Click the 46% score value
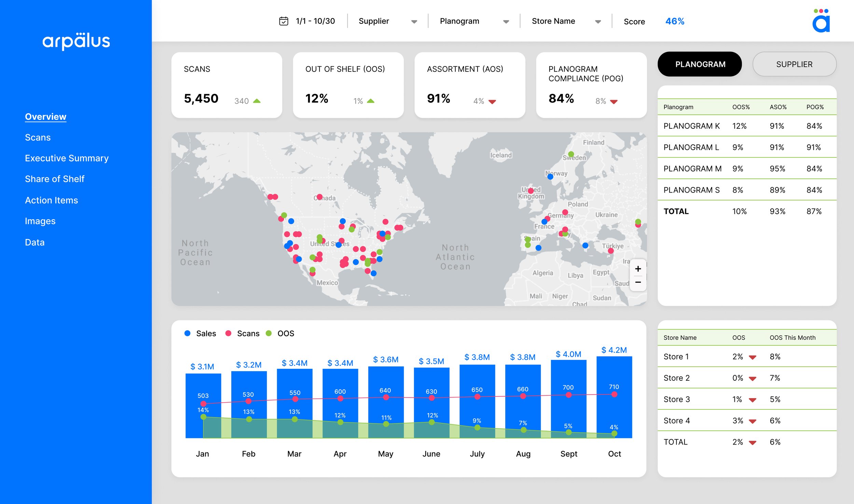The width and height of the screenshot is (854, 504). pos(675,21)
